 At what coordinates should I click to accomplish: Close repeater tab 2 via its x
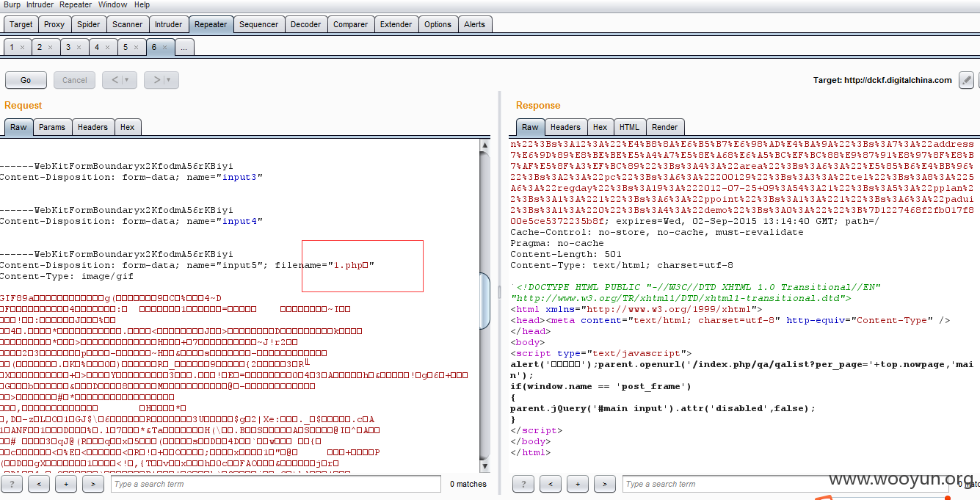coord(51,47)
